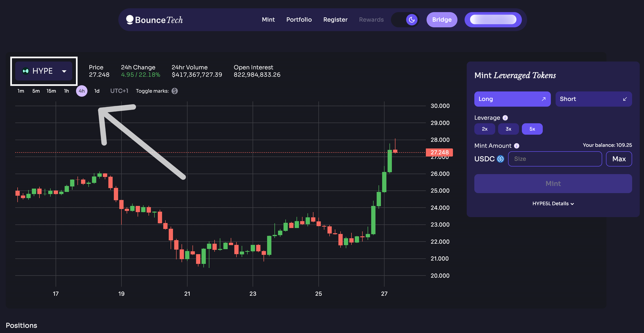Open the HYPE market dropdown arrow
The height and width of the screenshot is (333, 644).
(x=64, y=71)
